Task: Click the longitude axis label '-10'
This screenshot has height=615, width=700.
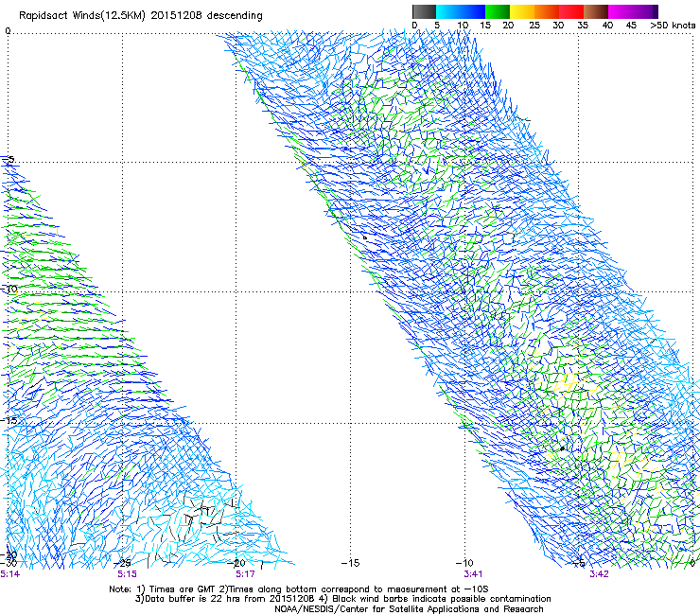Action: 464,563
